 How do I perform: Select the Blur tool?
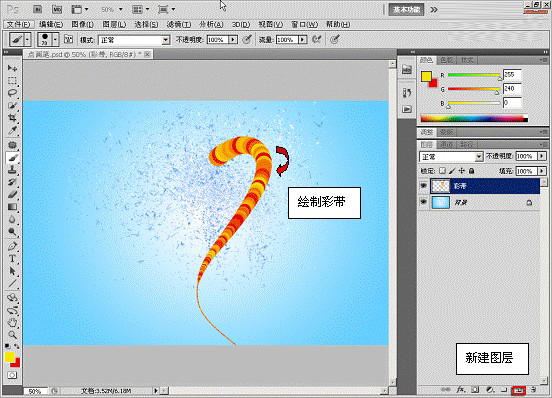12,219
